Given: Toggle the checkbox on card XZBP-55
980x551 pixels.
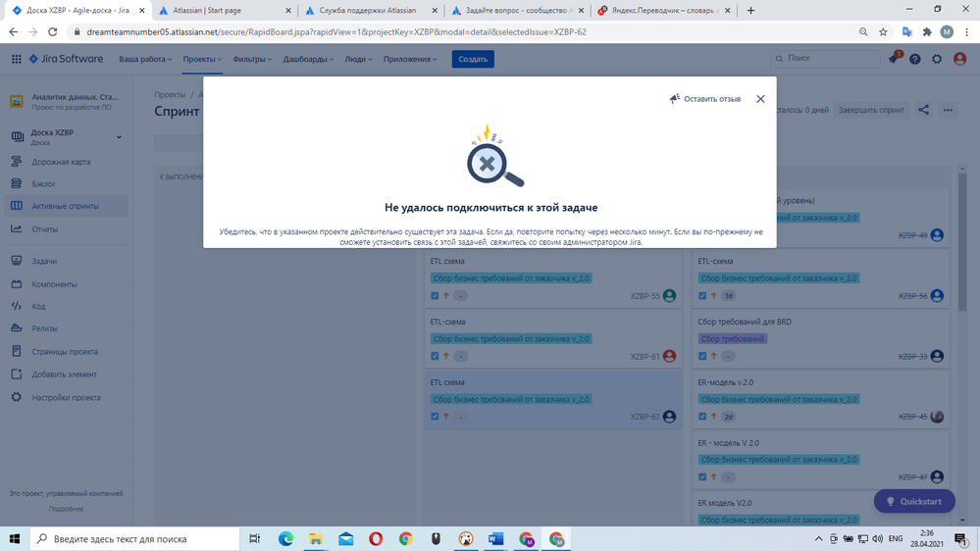Looking at the screenshot, I should (435, 296).
